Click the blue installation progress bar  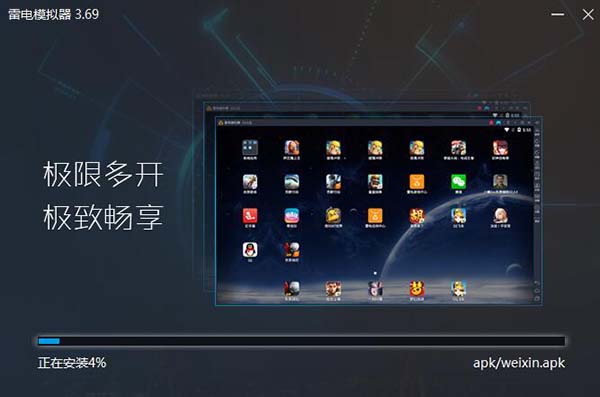(301, 341)
